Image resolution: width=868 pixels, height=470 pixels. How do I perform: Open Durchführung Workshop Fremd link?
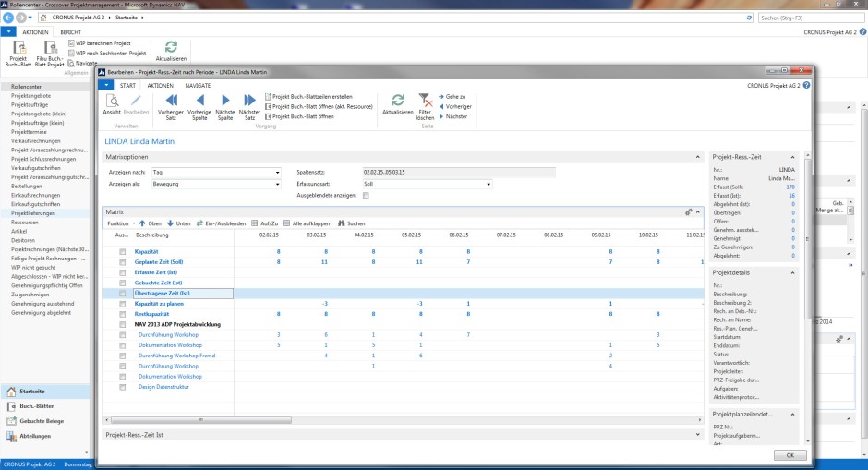tap(176, 356)
